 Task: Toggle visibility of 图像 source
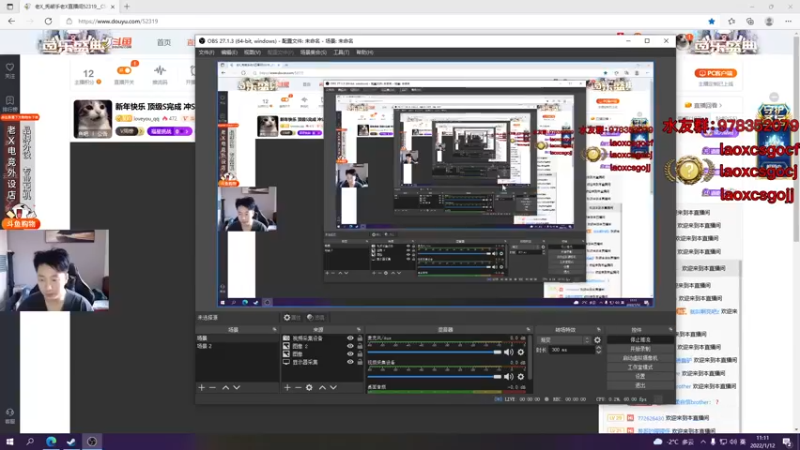coord(350,354)
